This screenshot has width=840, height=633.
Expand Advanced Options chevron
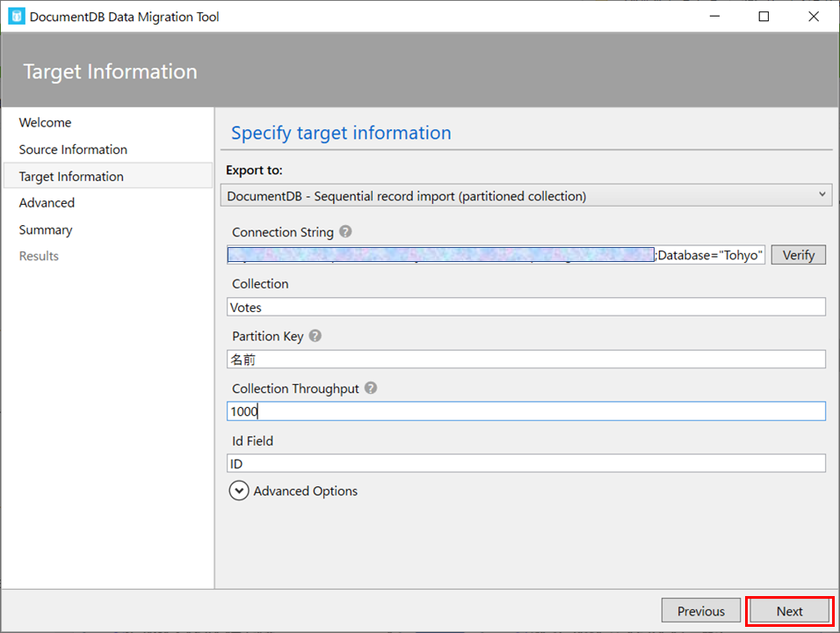click(x=239, y=491)
